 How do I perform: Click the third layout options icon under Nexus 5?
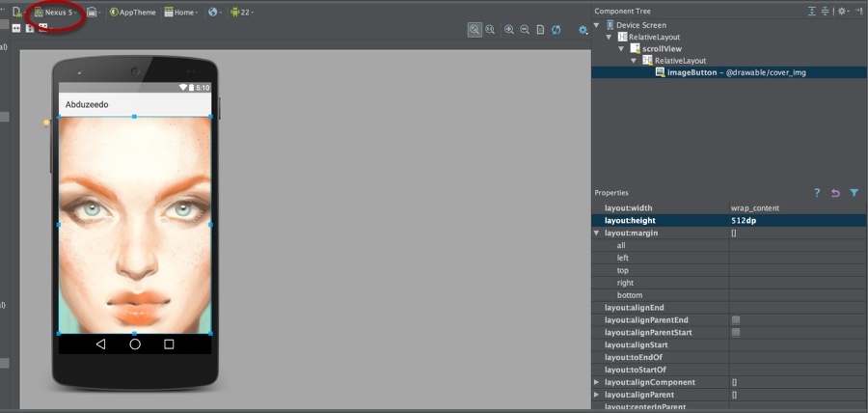(43, 28)
